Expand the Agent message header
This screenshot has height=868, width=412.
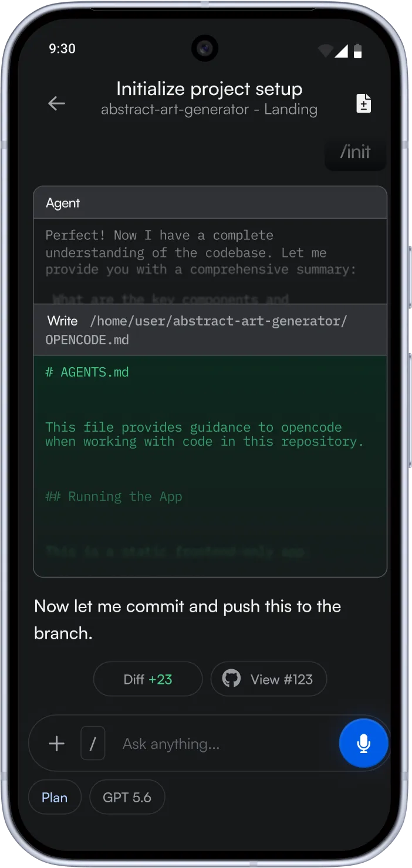pyautogui.click(x=210, y=203)
